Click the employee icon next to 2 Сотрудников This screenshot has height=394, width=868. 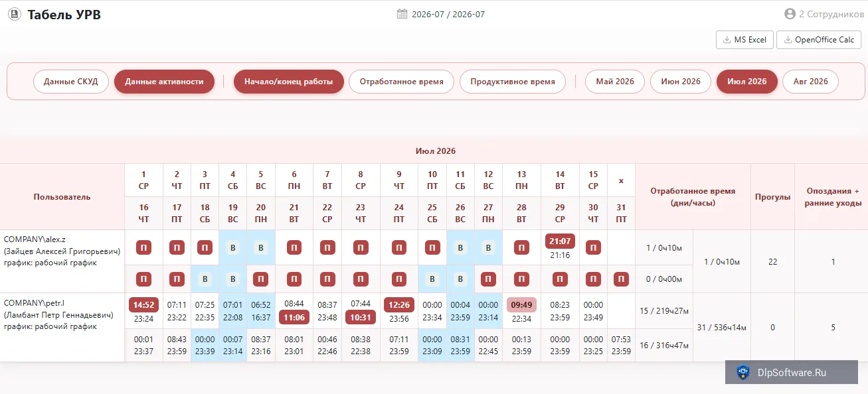tap(790, 14)
